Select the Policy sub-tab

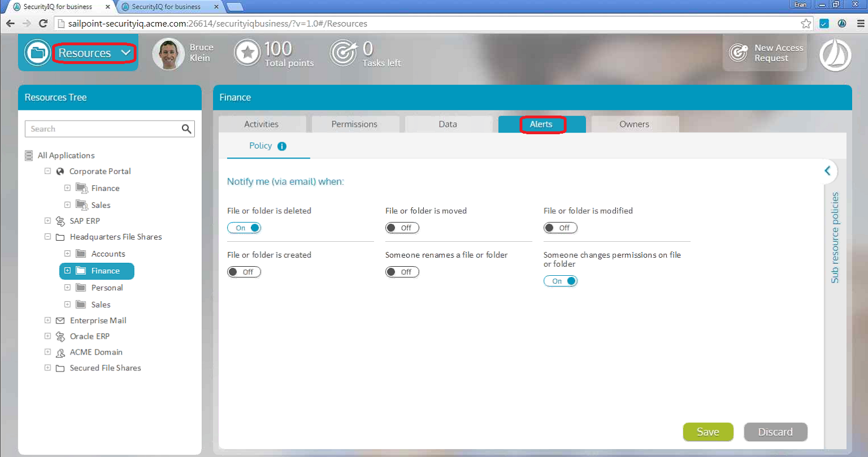click(268, 146)
